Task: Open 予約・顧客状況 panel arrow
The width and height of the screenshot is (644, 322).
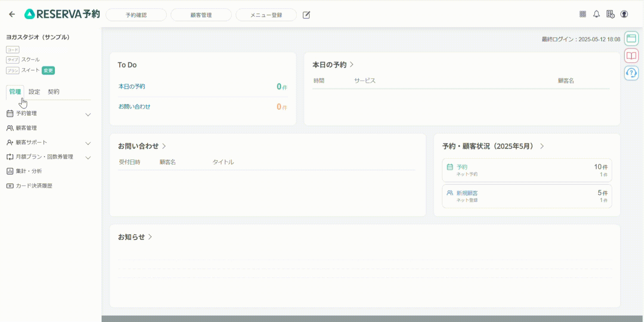Action: coord(542,146)
